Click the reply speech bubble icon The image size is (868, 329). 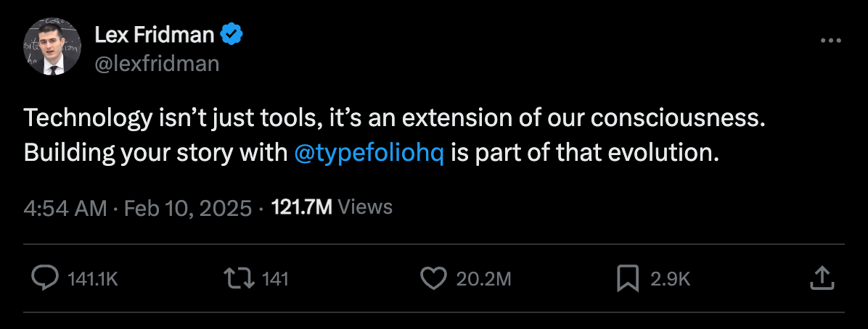point(44,278)
